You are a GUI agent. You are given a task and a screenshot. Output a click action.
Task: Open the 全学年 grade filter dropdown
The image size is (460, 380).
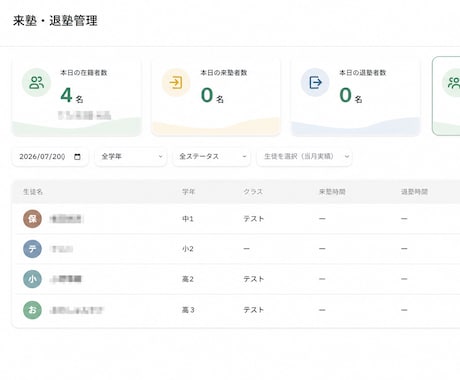pos(131,156)
